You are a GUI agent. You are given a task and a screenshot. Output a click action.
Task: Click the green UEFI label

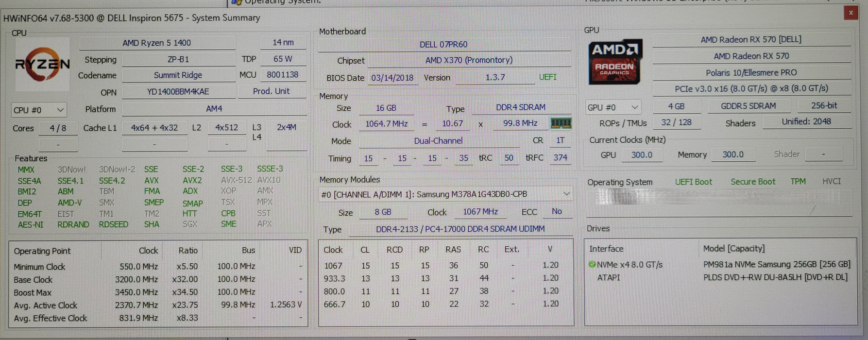coord(548,77)
